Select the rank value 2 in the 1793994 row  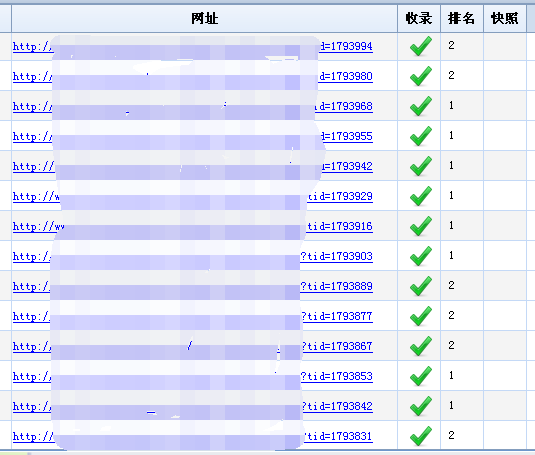pos(451,45)
